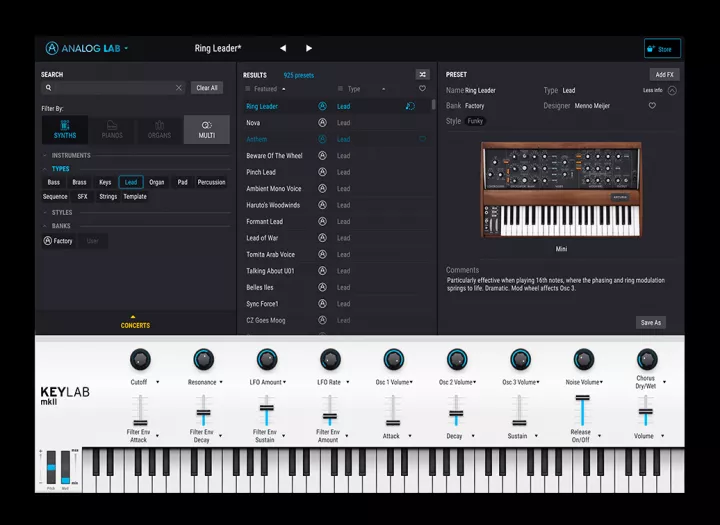Collapse the Types section

click(60, 169)
